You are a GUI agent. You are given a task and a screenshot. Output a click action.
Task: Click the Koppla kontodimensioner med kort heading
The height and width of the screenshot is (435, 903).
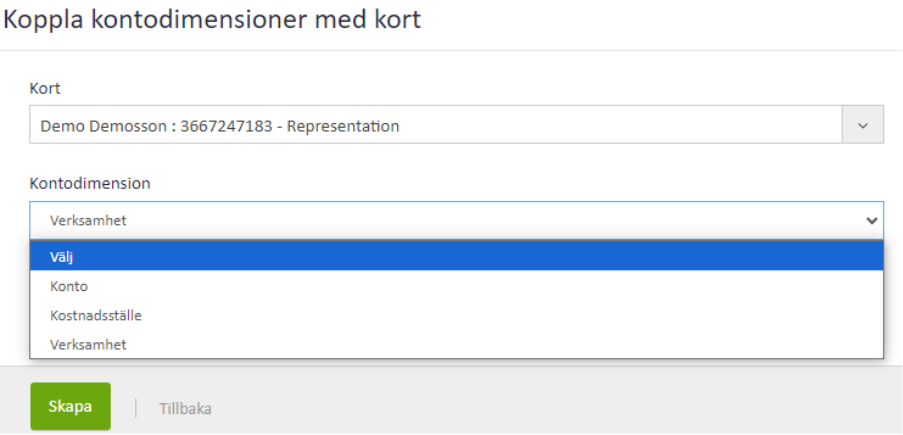point(212,20)
